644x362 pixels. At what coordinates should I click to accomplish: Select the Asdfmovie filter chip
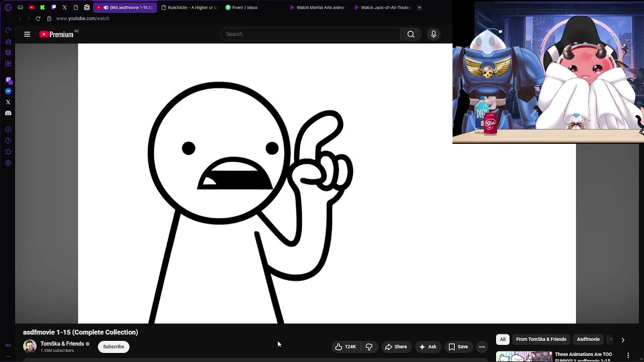point(588,339)
